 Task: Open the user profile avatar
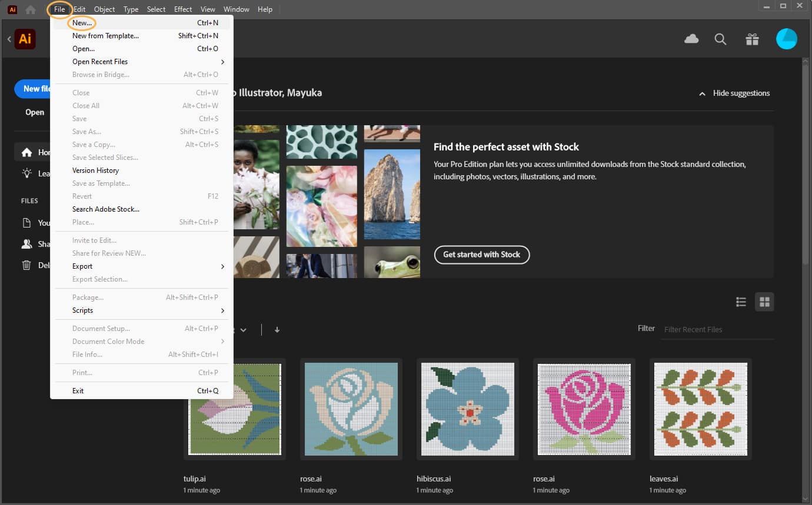click(786, 39)
